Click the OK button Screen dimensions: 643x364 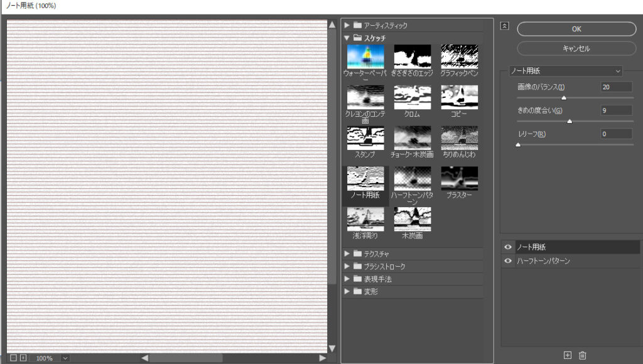(x=576, y=29)
